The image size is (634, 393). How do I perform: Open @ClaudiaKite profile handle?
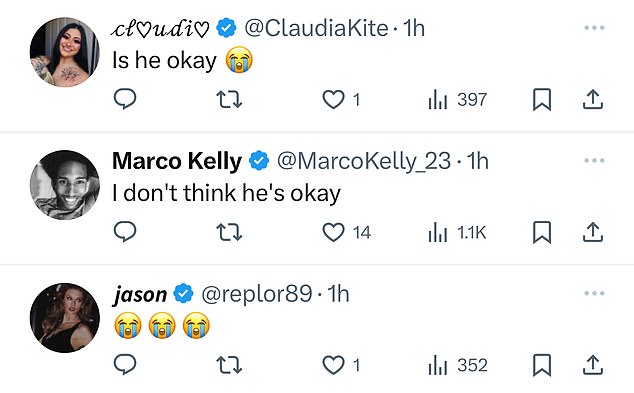317,28
